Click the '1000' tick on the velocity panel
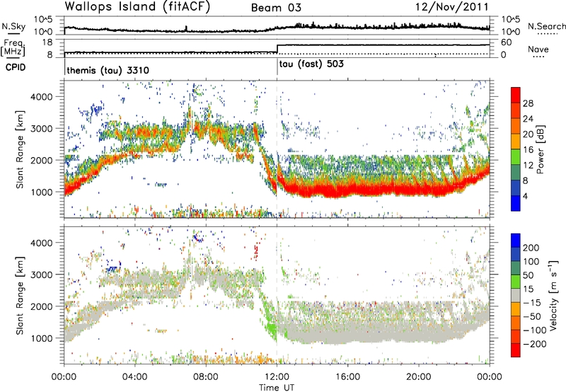 pyautogui.click(x=41, y=338)
